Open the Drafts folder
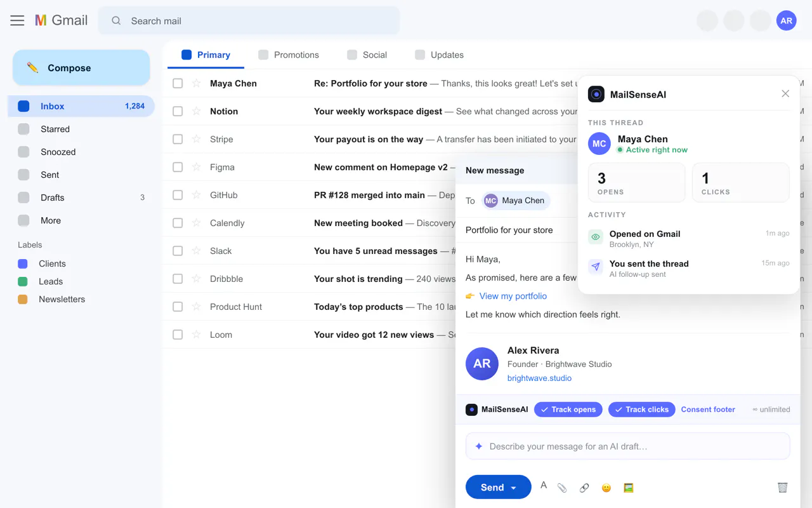 tap(81, 197)
